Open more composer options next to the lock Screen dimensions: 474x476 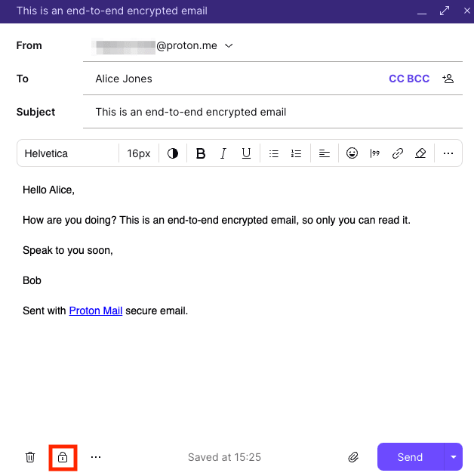click(96, 457)
